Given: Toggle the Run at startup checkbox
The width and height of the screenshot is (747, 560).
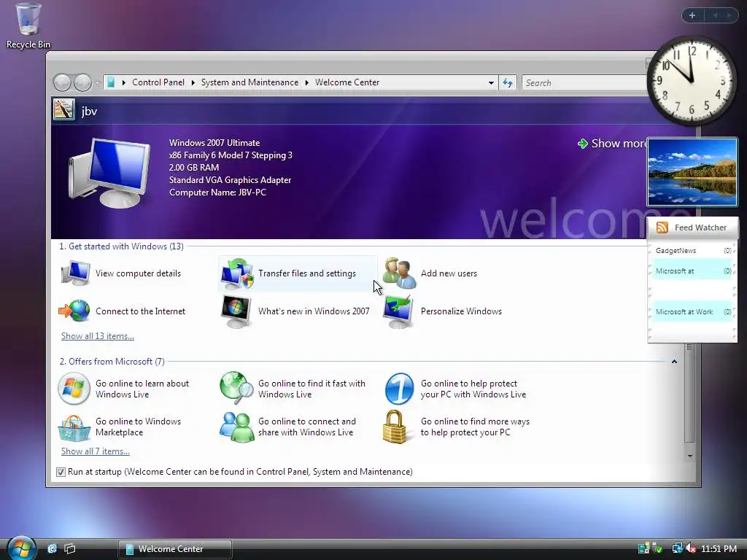Looking at the screenshot, I should pyautogui.click(x=61, y=472).
